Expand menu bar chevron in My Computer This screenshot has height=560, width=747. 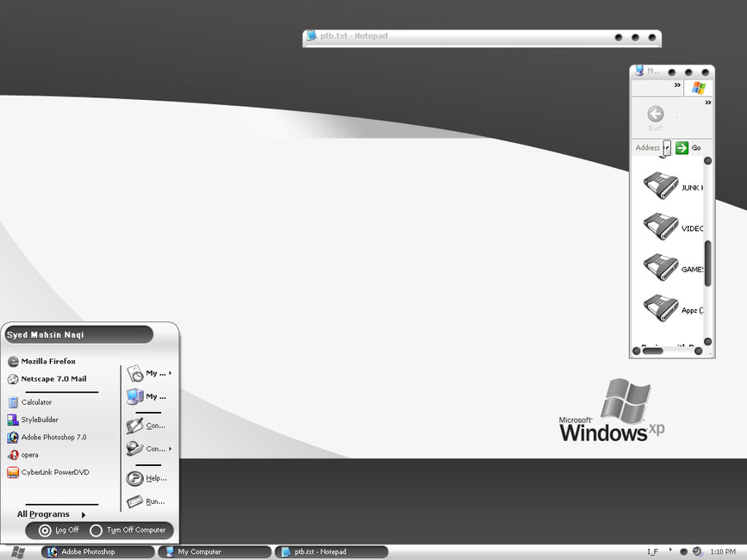tap(677, 85)
